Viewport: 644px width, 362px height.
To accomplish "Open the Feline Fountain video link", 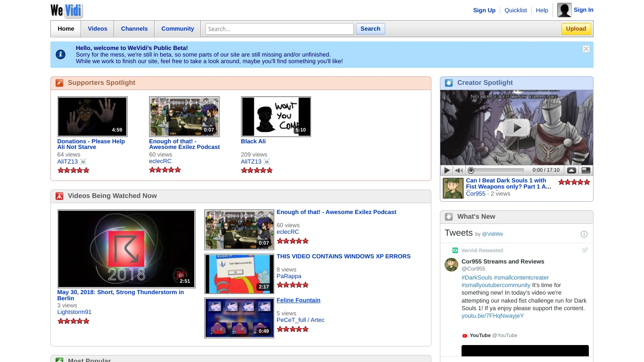I will [298, 300].
